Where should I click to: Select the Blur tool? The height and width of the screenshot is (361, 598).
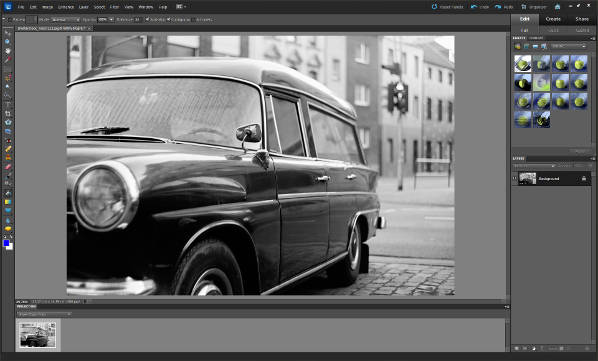point(7,220)
